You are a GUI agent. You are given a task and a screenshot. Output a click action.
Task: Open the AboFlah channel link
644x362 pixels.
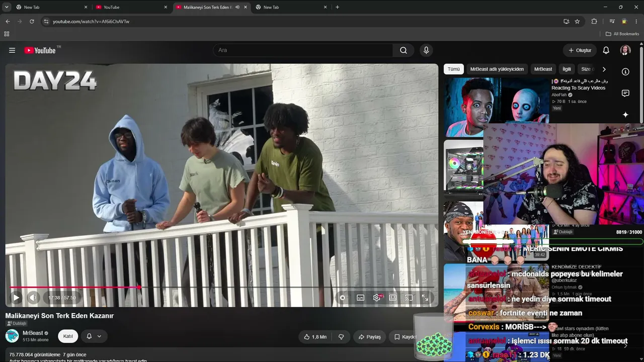click(x=559, y=95)
